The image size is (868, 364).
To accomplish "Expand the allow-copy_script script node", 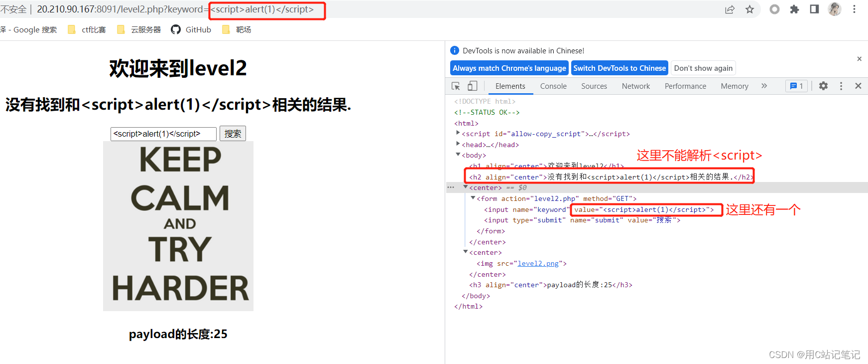I will [458, 133].
